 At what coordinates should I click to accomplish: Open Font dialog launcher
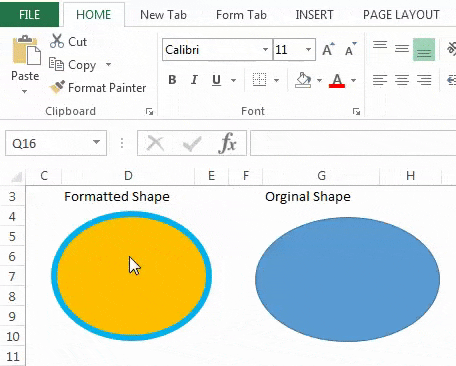point(356,112)
